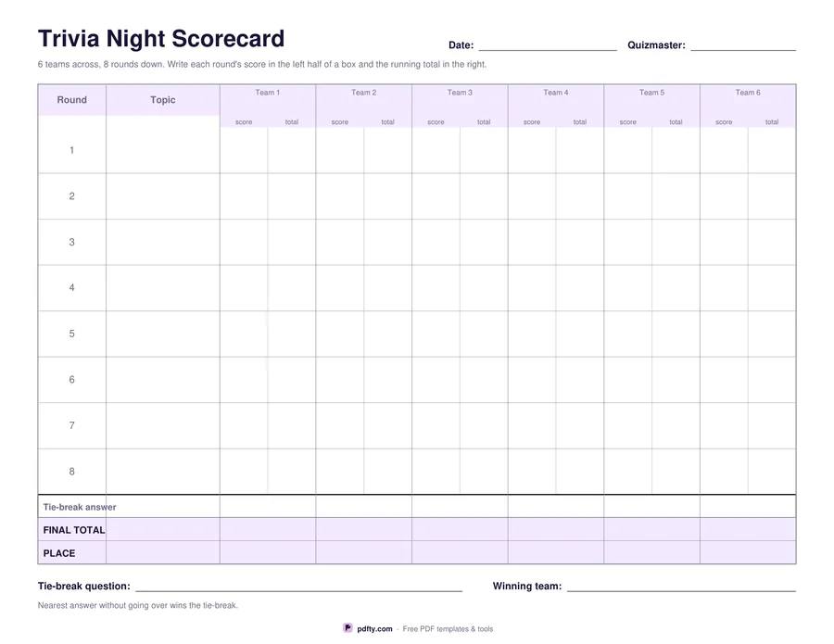Click the Team 2 header
Viewport: 834px width, 644px height.
pyautogui.click(x=364, y=93)
